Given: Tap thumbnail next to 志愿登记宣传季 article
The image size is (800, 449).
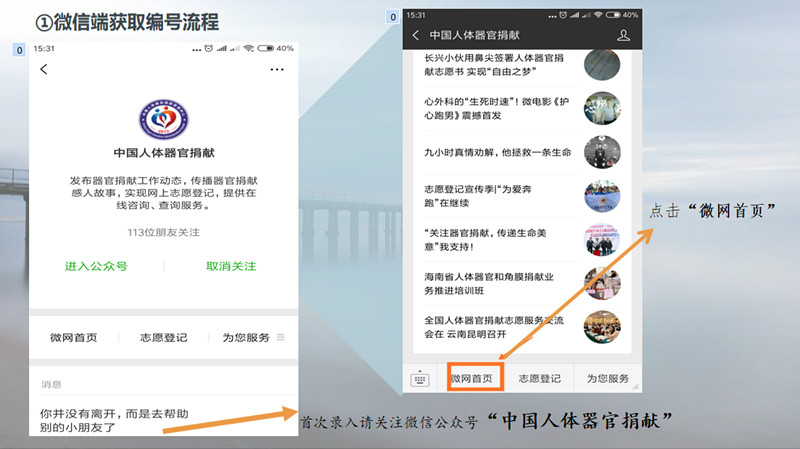Looking at the screenshot, I should 602,196.
